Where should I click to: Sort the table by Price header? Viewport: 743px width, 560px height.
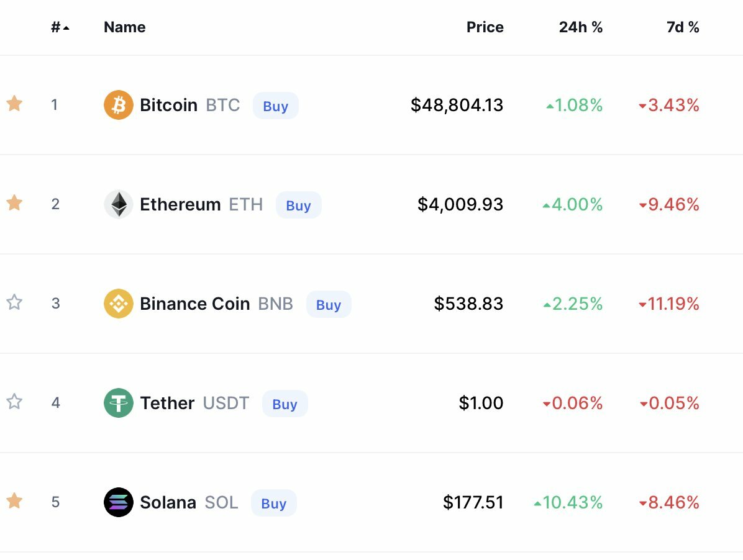(485, 27)
